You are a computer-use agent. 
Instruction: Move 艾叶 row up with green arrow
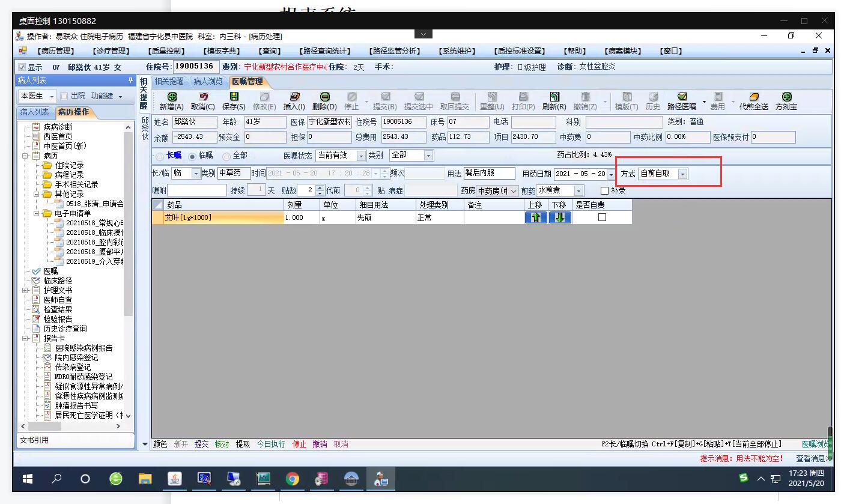tap(536, 217)
